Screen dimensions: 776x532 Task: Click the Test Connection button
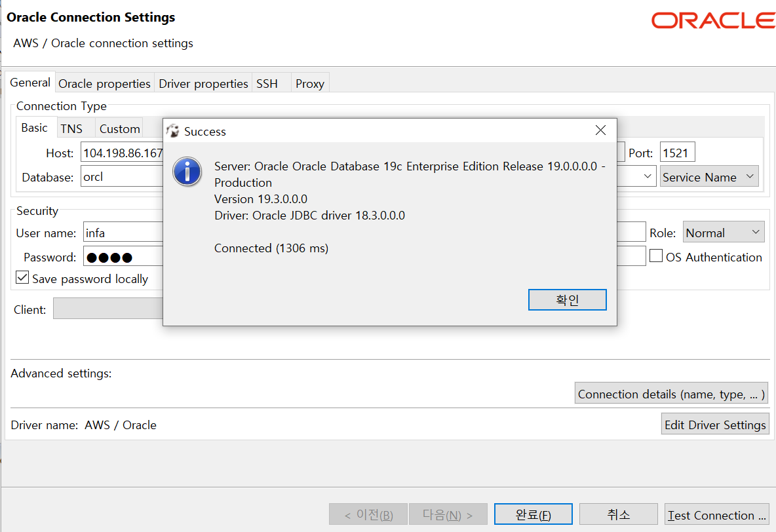[x=716, y=515]
